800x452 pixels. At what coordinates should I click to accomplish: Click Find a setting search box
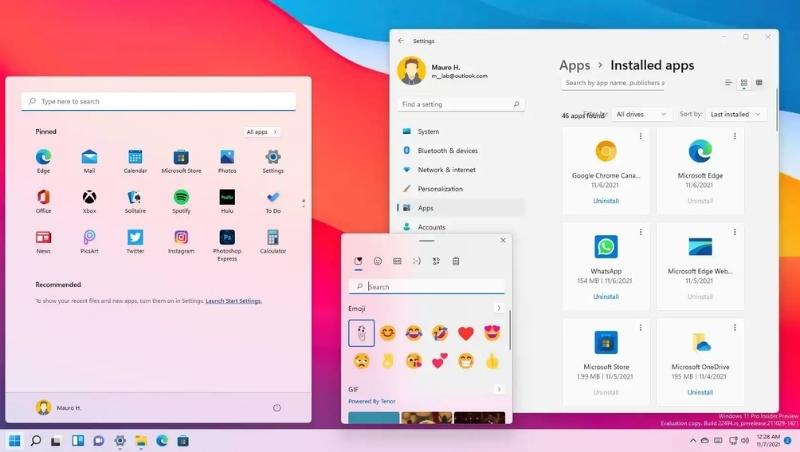[x=461, y=104]
